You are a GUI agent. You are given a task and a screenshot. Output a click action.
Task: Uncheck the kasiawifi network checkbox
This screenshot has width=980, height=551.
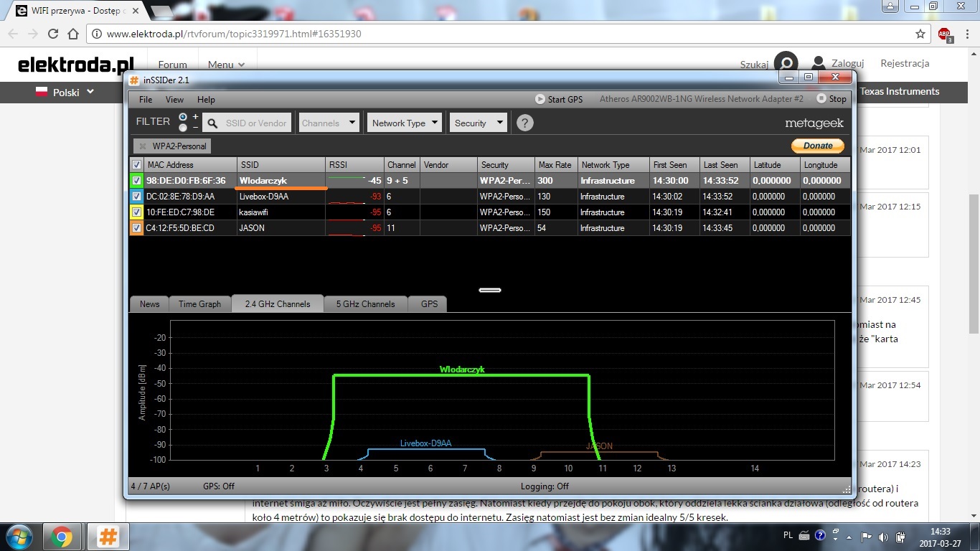[x=136, y=212]
